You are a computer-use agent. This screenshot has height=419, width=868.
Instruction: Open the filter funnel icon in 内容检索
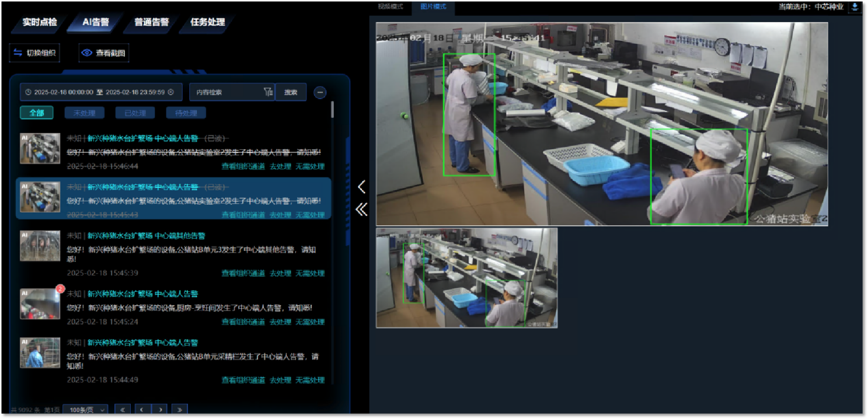[x=268, y=92]
